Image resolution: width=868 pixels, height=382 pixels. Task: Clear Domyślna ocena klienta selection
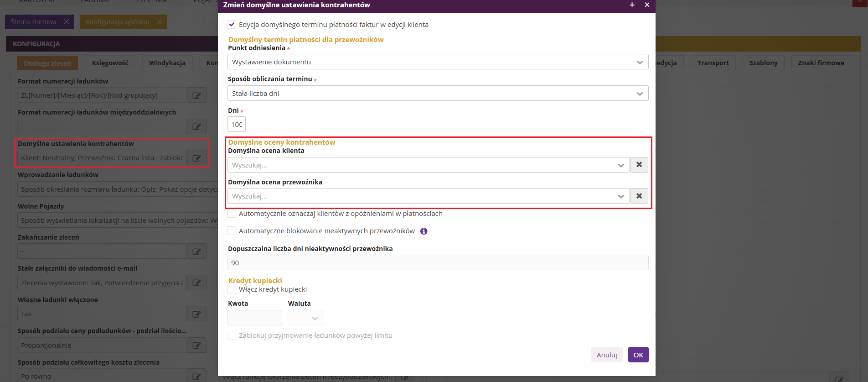(639, 165)
